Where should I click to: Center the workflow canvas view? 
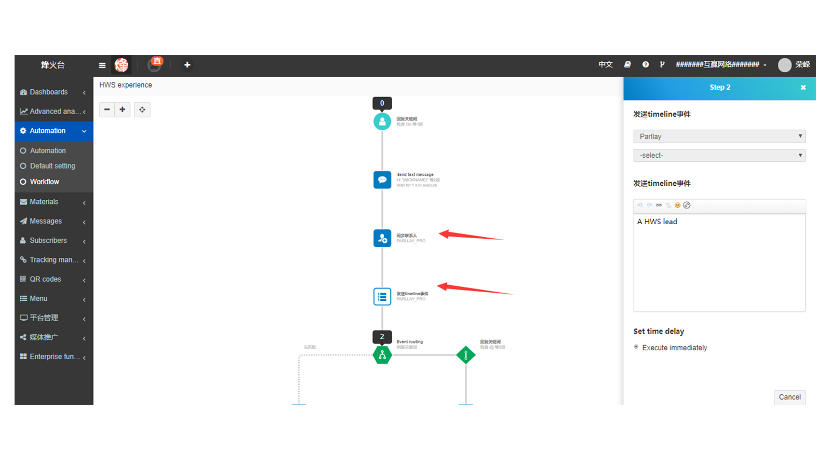click(x=143, y=109)
